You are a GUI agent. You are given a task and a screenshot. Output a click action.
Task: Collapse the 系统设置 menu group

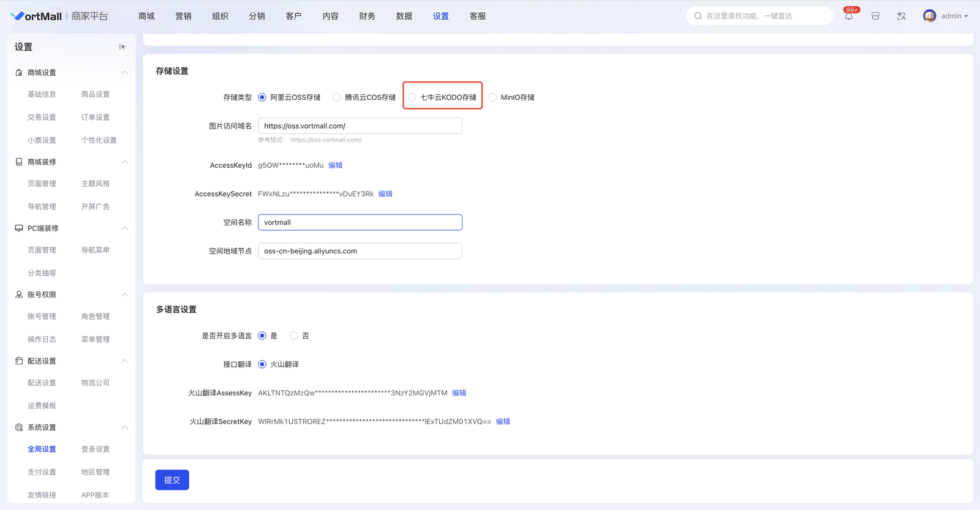click(124, 427)
